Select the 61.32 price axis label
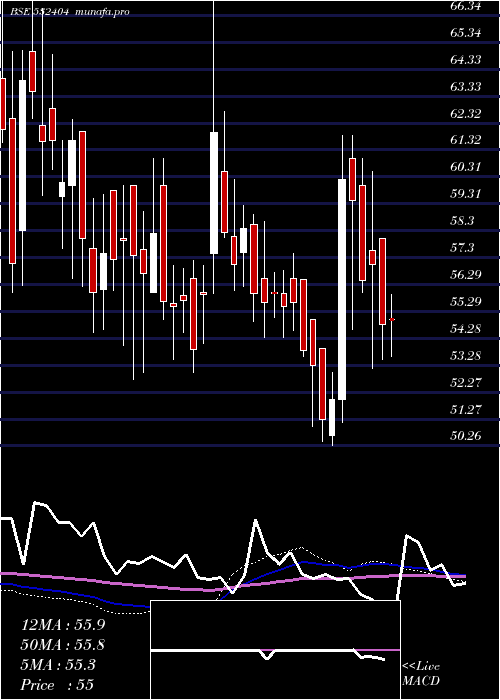 click(x=466, y=140)
